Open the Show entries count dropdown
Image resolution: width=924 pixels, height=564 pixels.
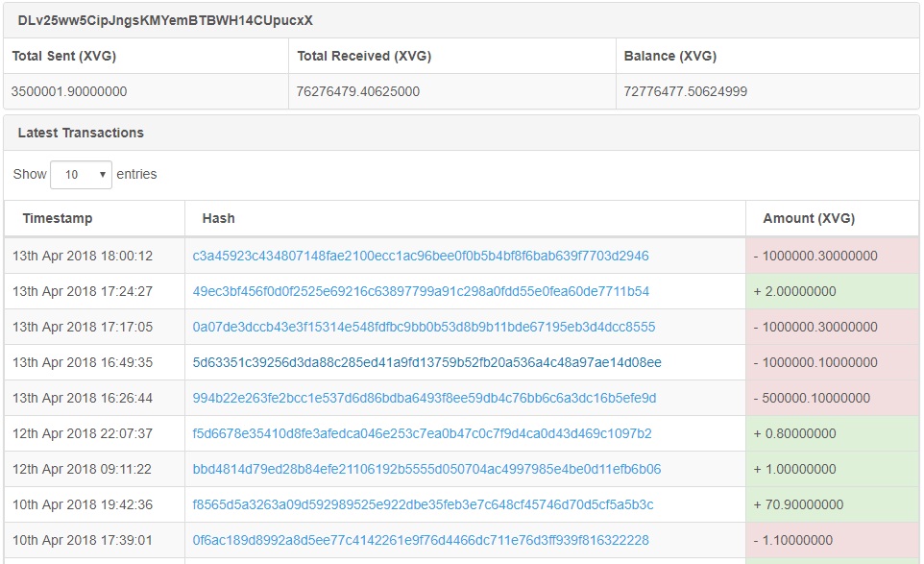click(81, 175)
